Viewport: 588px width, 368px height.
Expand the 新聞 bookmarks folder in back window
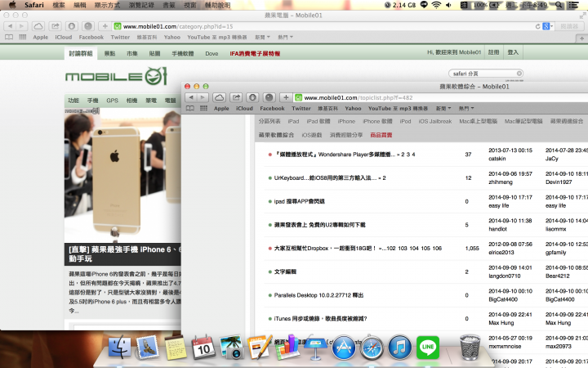(x=262, y=37)
